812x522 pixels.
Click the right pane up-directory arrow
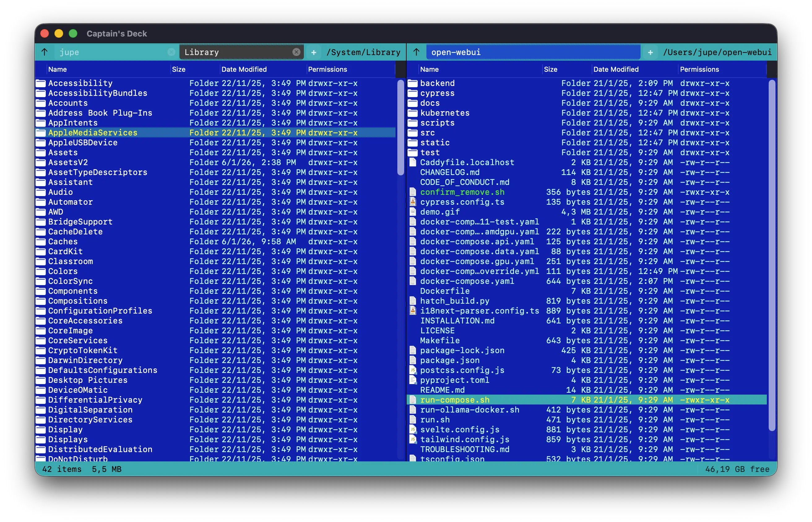[416, 52]
